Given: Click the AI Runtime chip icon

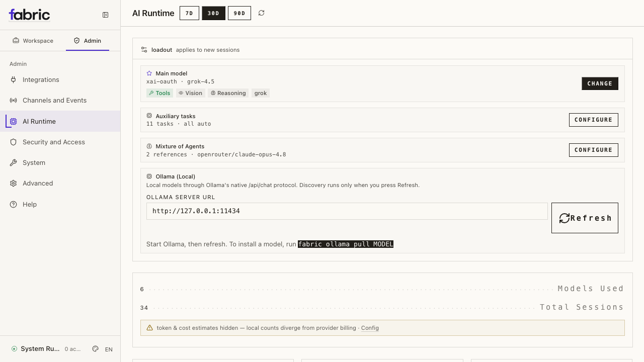Looking at the screenshot, I should coord(14,121).
